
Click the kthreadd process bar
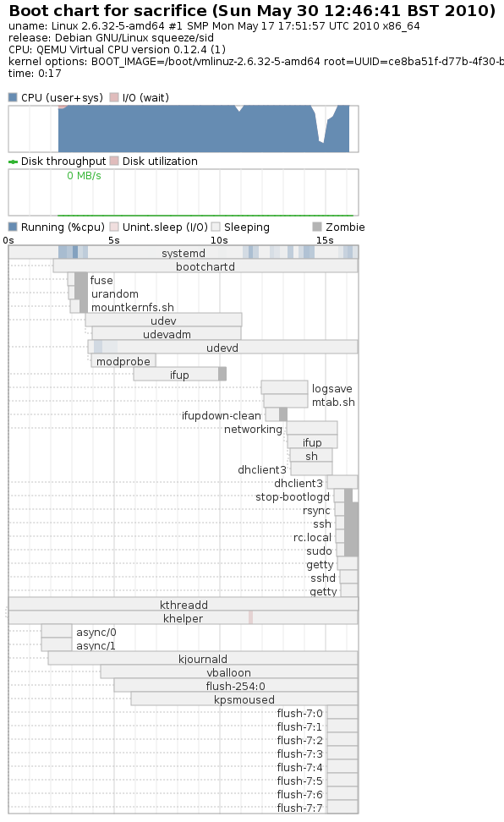tap(184, 604)
